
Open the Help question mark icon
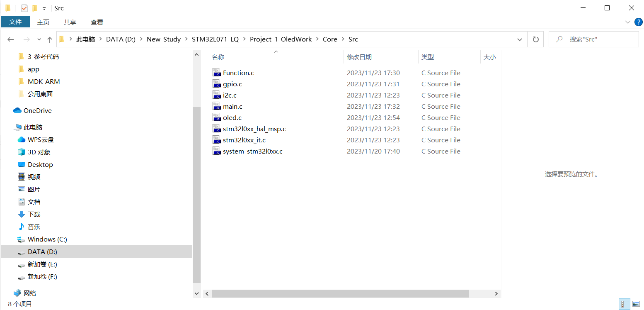tap(638, 22)
